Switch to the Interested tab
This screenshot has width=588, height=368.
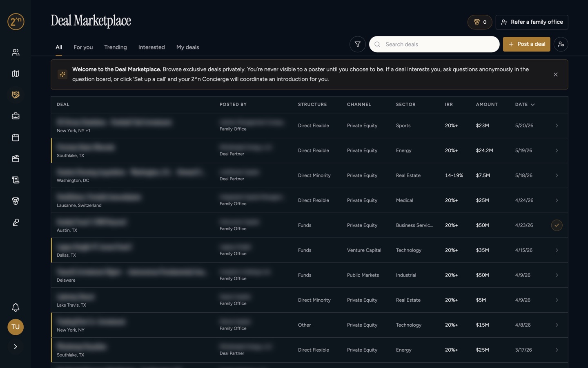pyautogui.click(x=151, y=47)
